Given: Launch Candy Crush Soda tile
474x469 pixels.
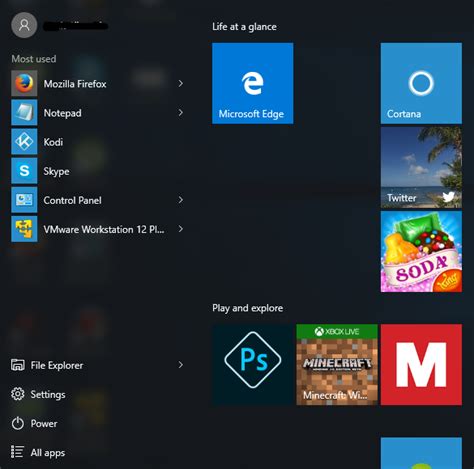Looking at the screenshot, I should click(421, 252).
